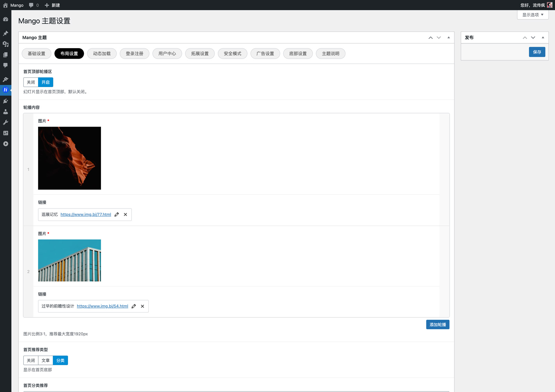
Task: Open the Plugins sidebar icon
Action: [x=6, y=101]
